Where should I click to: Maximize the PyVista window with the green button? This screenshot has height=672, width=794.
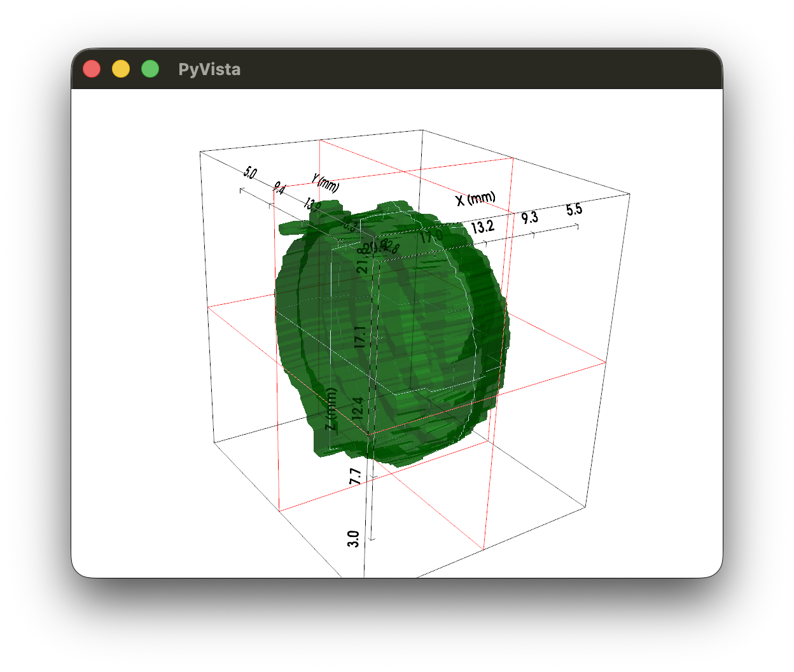pos(150,69)
